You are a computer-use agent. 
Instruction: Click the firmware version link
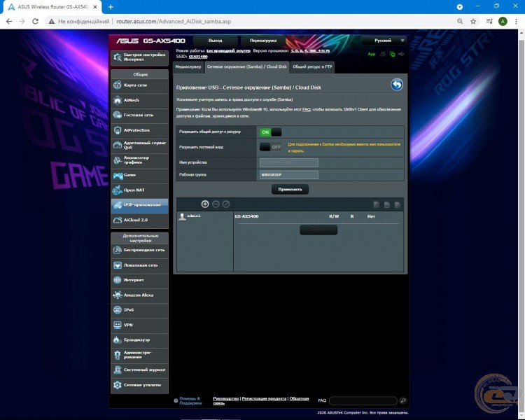(310, 51)
